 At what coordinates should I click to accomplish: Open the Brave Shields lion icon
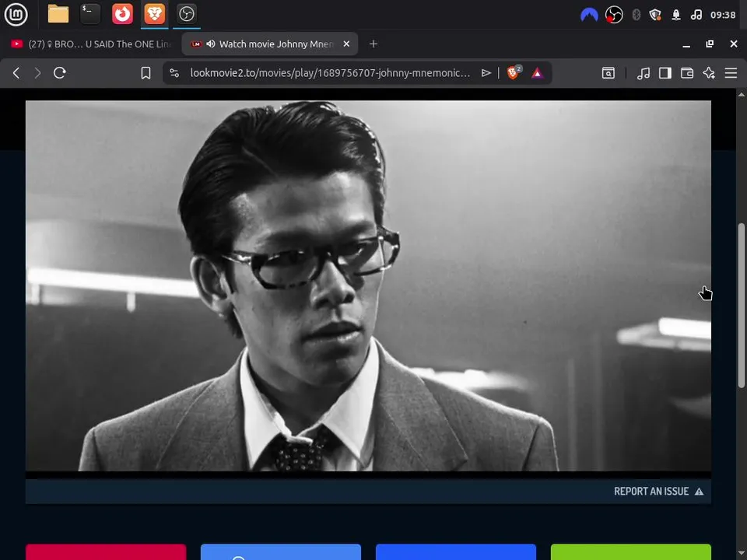tap(514, 72)
